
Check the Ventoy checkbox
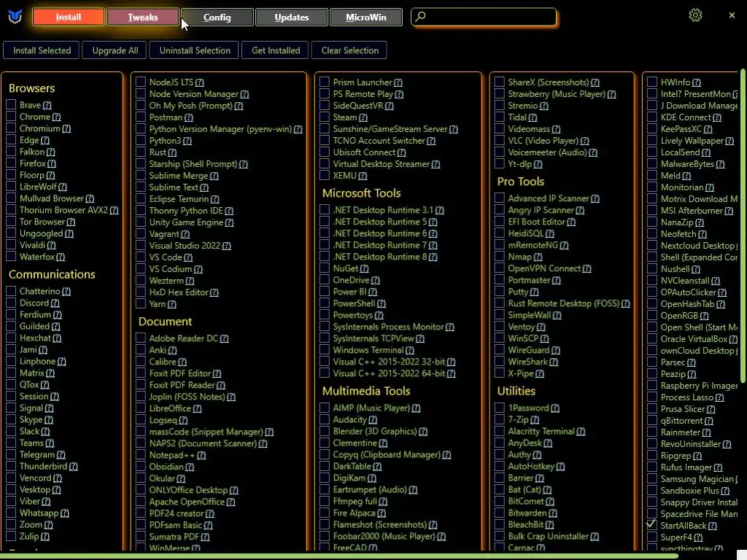click(499, 327)
